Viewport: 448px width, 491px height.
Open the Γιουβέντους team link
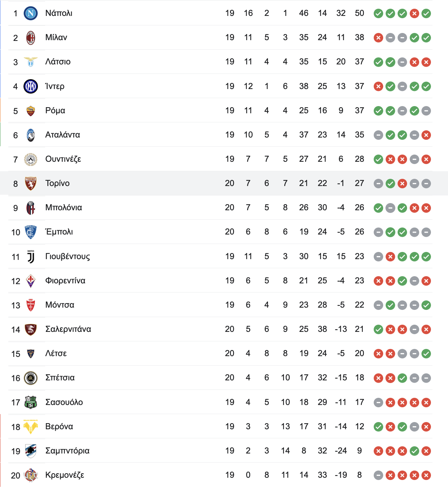click(x=67, y=256)
